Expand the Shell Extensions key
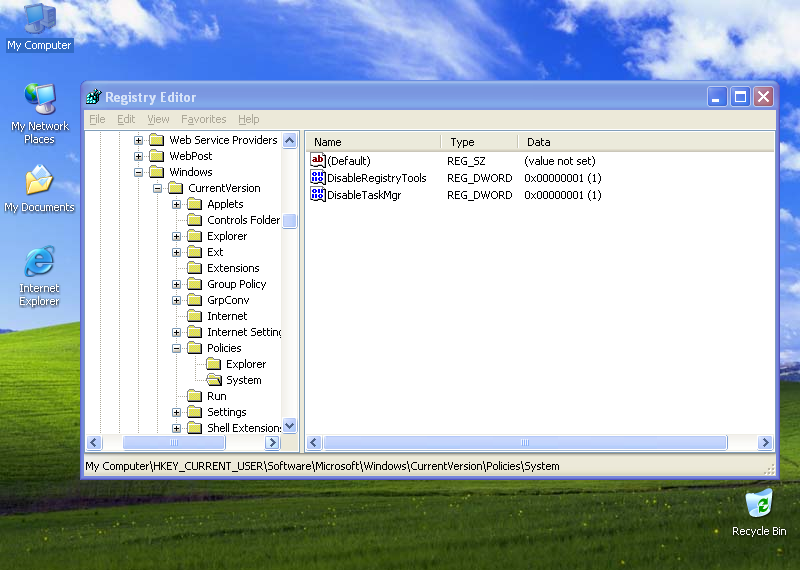800x570 pixels. (176, 428)
